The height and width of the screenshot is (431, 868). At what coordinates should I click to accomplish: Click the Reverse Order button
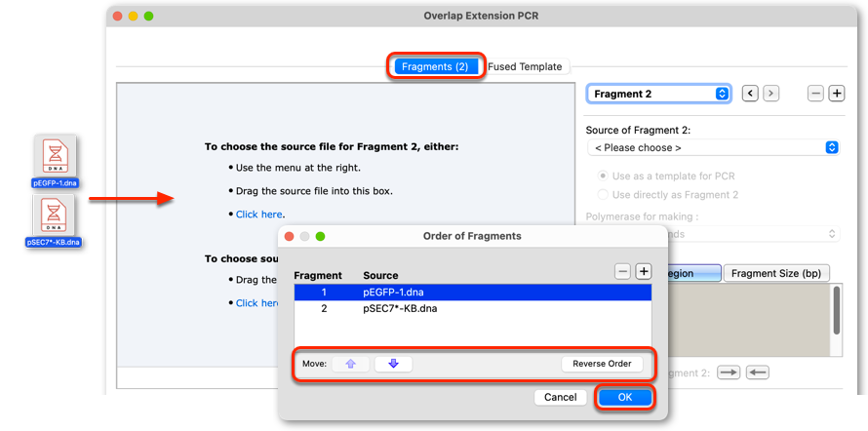(602, 364)
